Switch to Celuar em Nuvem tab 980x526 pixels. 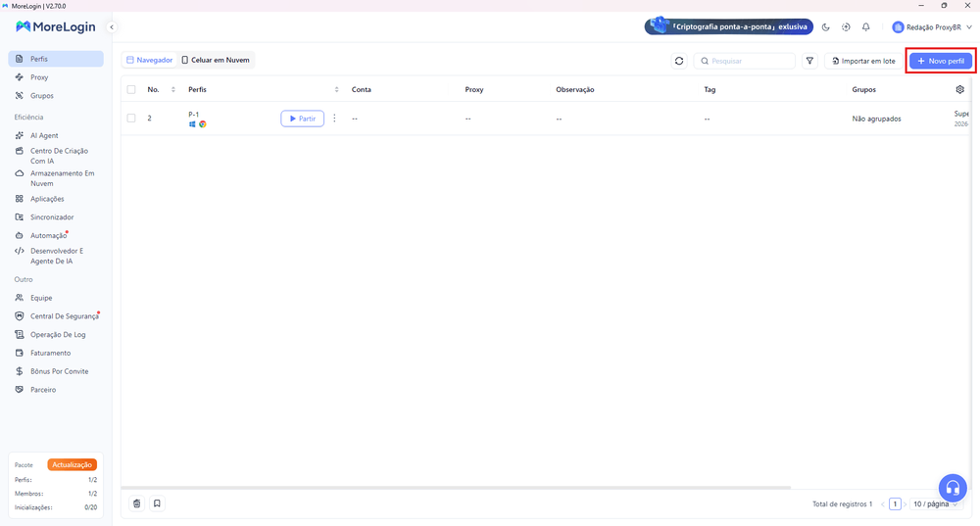tap(216, 60)
